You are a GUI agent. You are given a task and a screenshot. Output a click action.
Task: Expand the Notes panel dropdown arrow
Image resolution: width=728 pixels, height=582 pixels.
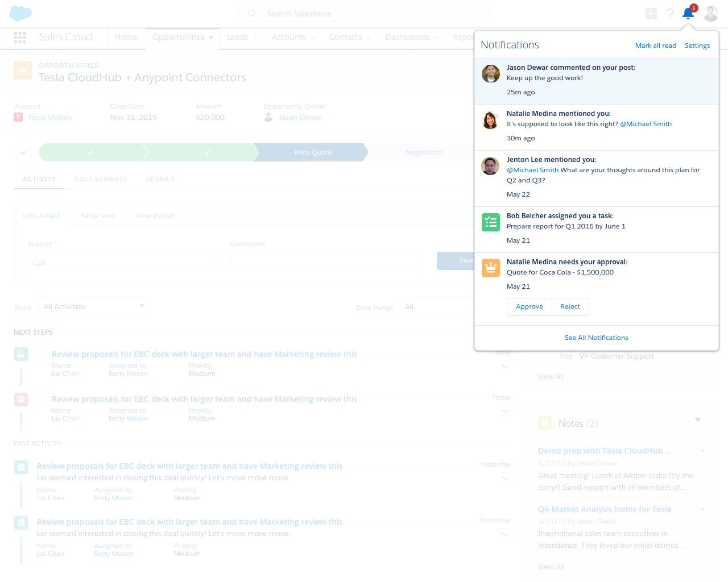click(698, 419)
